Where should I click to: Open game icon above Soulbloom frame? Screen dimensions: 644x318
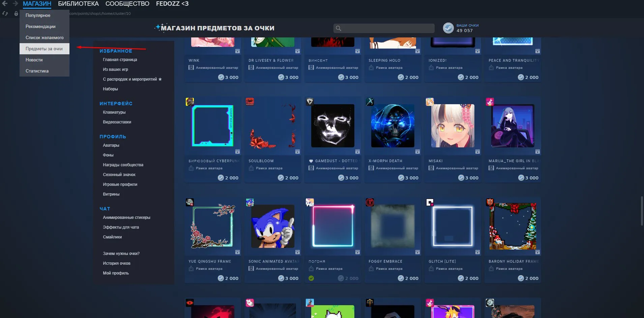point(250,102)
